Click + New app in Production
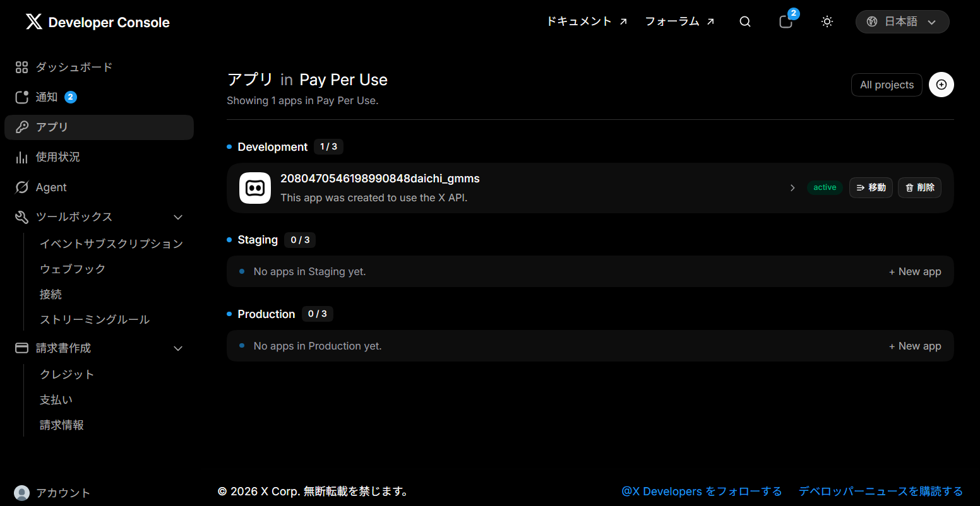Viewport: 980px width, 506px height. (x=915, y=346)
